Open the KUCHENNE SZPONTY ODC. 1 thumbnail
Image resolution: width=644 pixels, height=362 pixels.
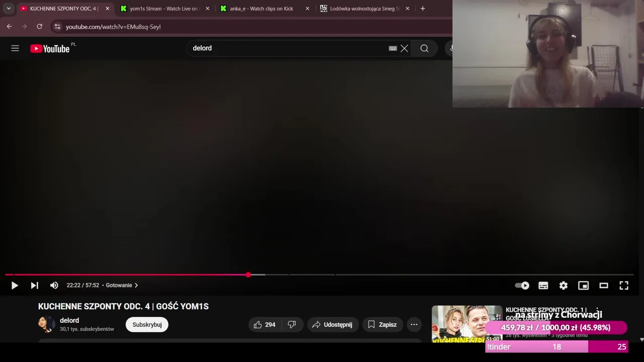click(467, 324)
